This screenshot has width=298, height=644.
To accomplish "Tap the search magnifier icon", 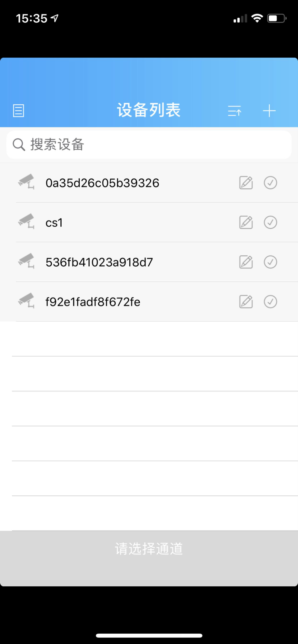I will [x=19, y=145].
